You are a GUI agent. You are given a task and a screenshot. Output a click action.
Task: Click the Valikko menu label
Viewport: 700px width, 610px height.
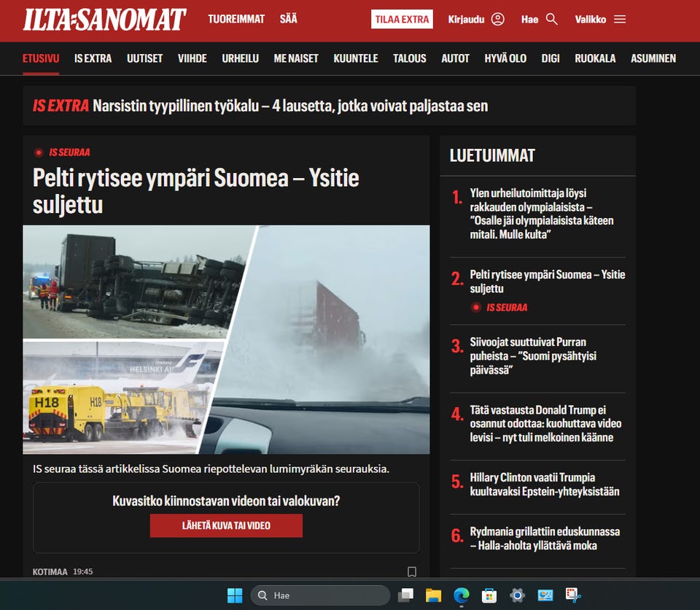click(590, 20)
